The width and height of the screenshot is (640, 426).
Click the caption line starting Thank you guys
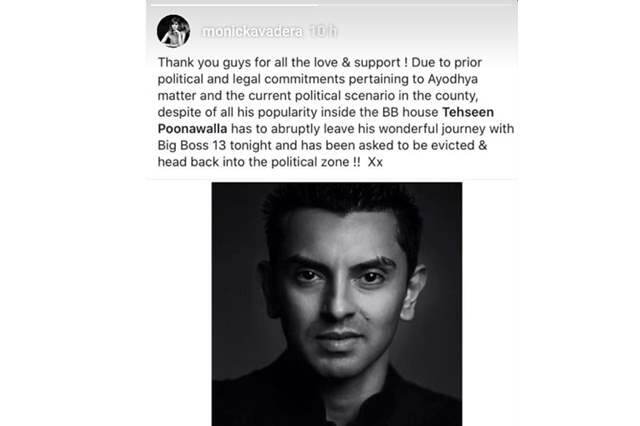(x=320, y=62)
